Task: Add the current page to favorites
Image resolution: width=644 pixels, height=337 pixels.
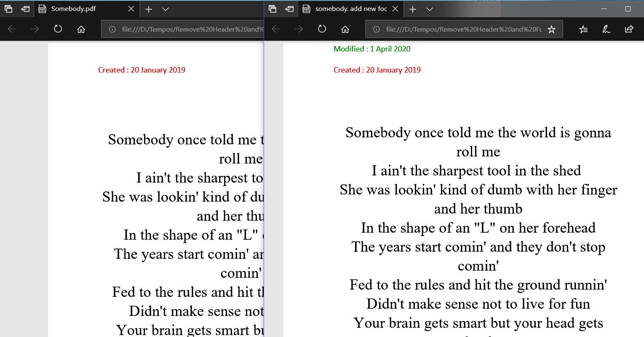Action: coord(551,29)
